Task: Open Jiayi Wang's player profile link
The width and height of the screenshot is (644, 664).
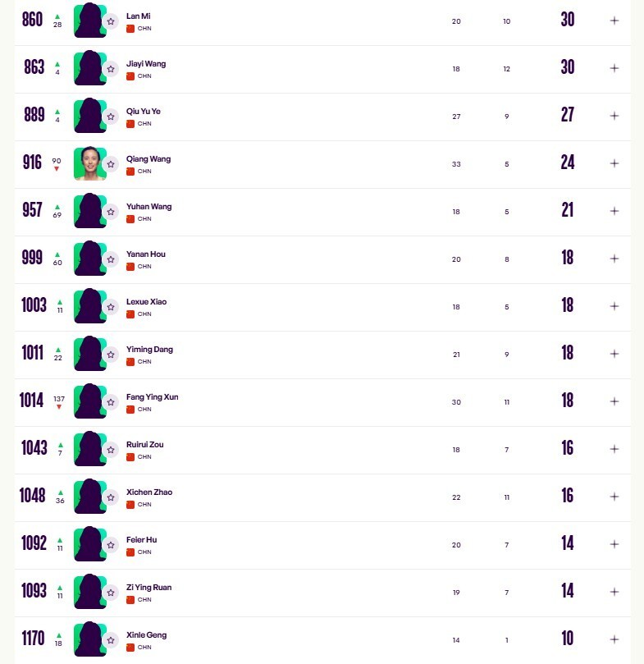Action: (146, 64)
